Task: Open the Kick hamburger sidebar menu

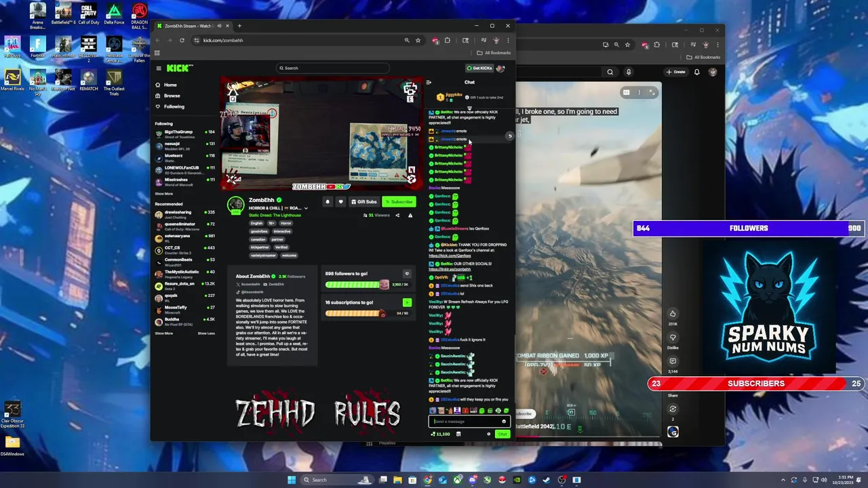Action: (159, 68)
